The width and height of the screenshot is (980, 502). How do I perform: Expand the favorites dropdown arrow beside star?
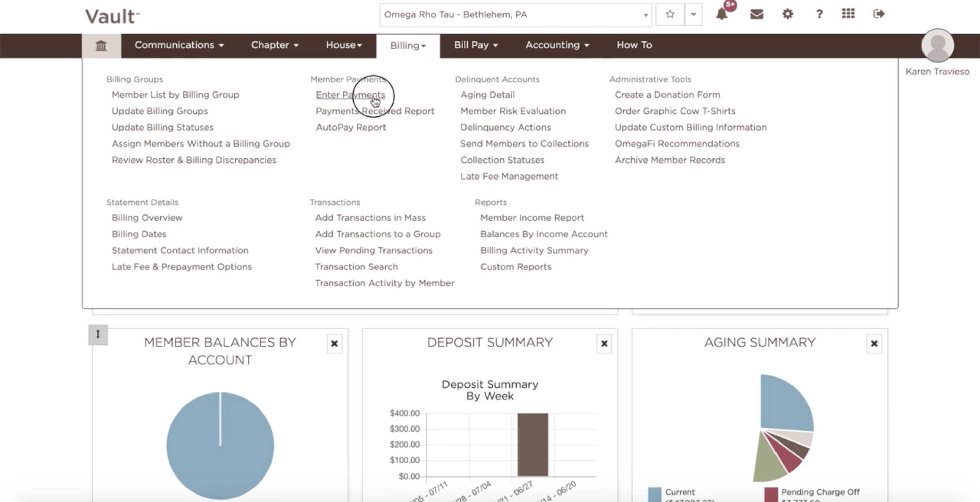[x=693, y=14]
